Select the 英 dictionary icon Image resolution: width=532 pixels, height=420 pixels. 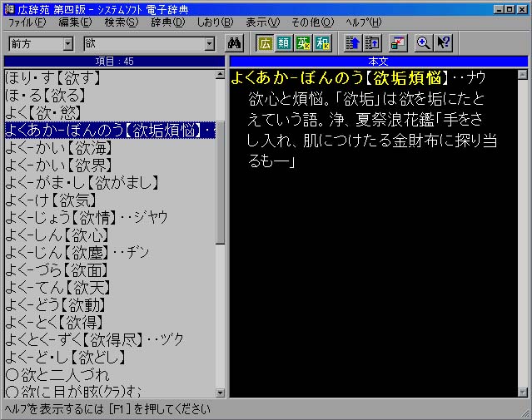tap(303, 43)
